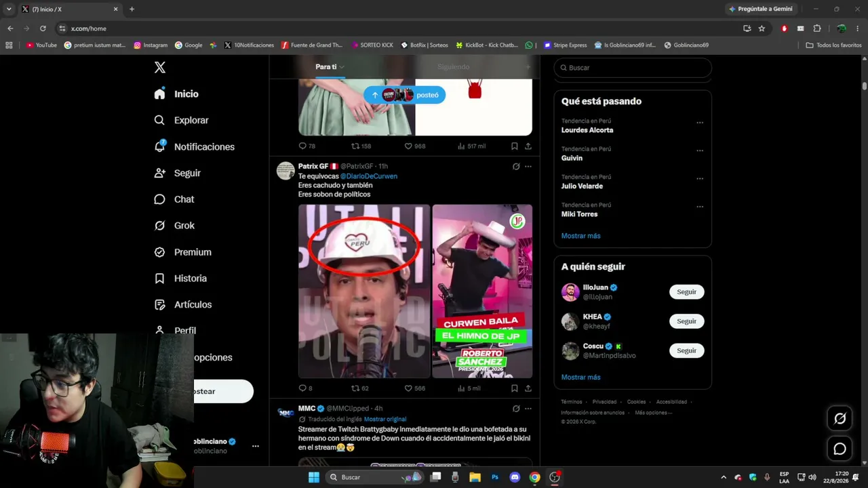The width and height of the screenshot is (868, 488).
Task: Open Artículos from the sidebar
Action: (183, 305)
